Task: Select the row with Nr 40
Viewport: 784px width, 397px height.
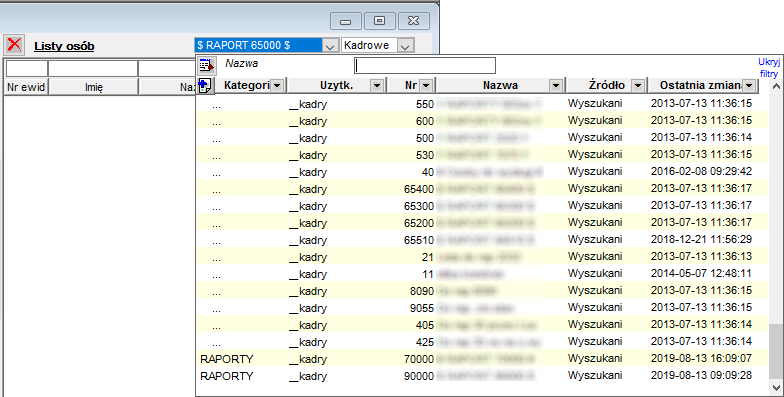Action: [482, 172]
